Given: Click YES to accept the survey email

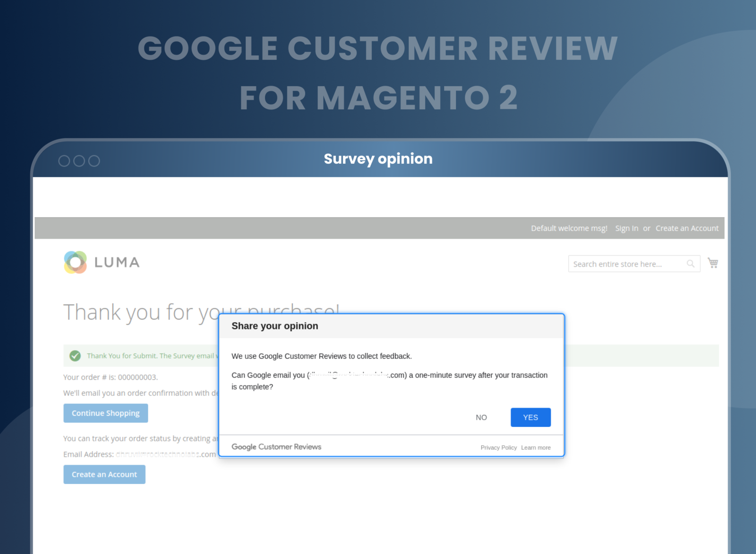Looking at the screenshot, I should (531, 417).
